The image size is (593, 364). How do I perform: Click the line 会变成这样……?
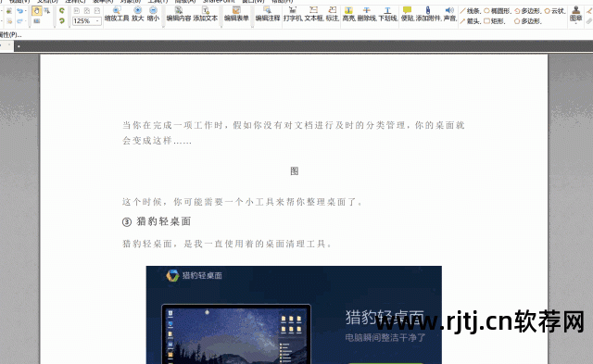click(157, 141)
